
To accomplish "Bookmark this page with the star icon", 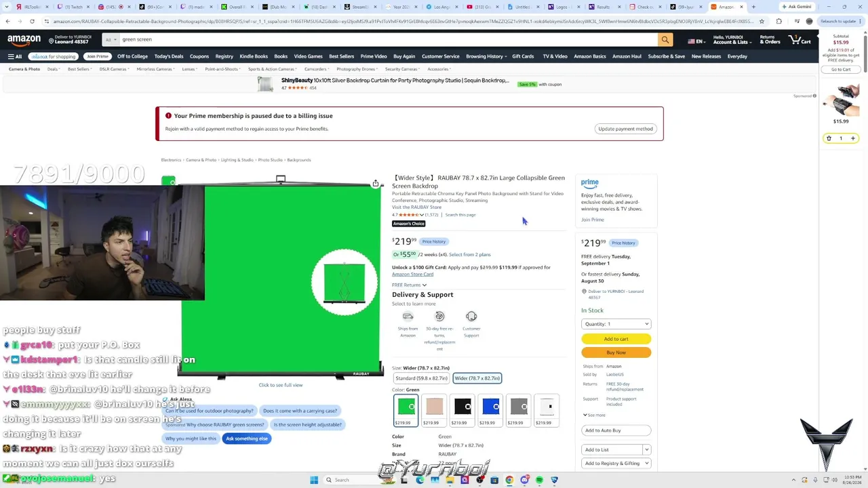I will (762, 21).
